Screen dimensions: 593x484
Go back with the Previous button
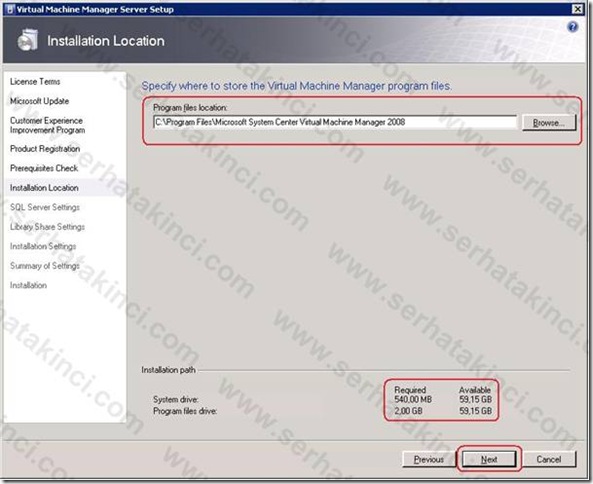(428, 459)
